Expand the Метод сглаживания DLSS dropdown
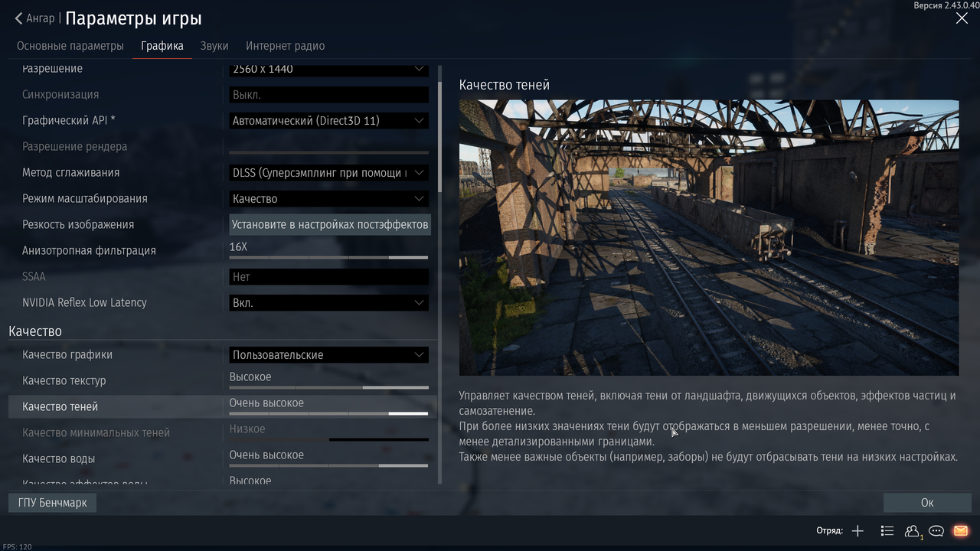This screenshot has width=980, height=551. pyautogui.click(x=329, y=173)
